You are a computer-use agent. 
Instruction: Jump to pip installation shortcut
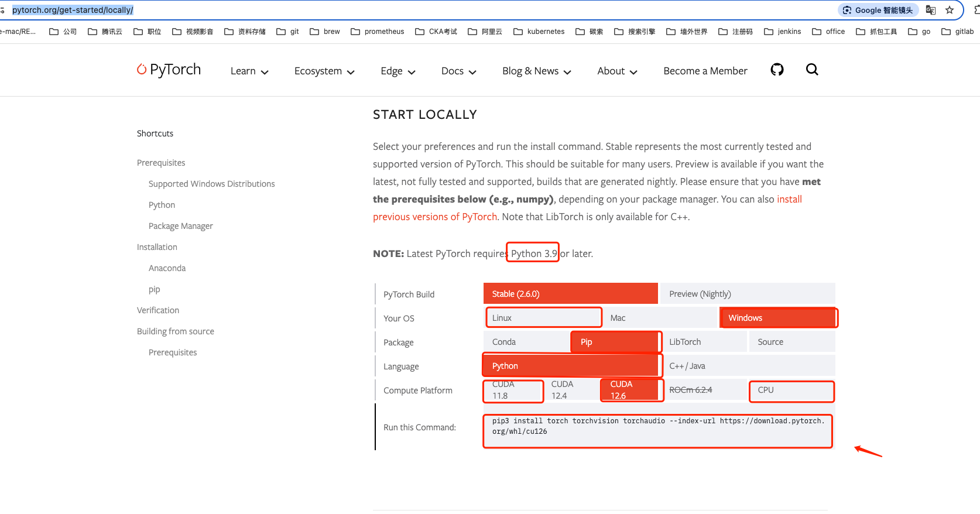click(x=154, y=289)
